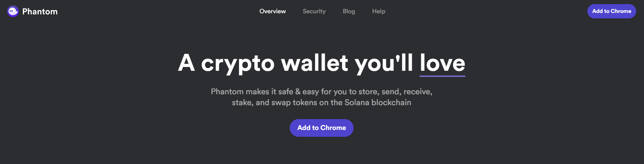Click the purple underline beneath love

coord(442,76)
